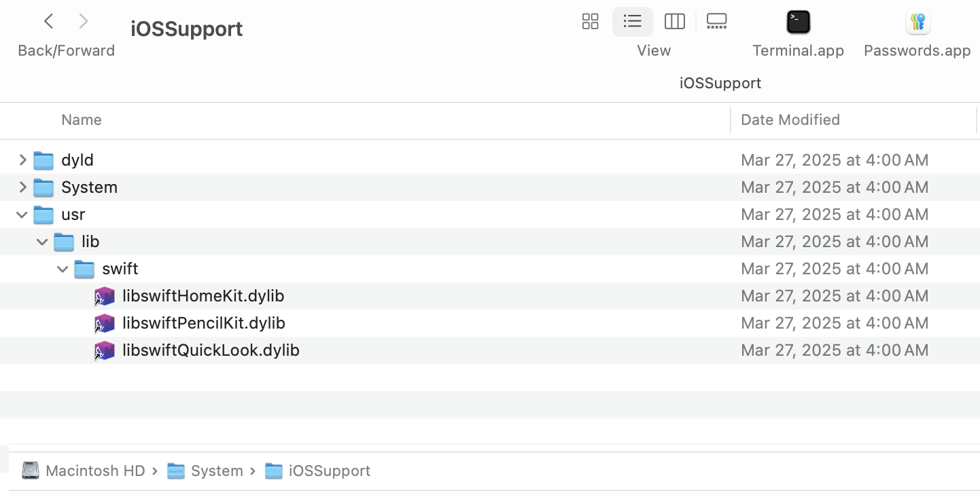Open Terminal.app from the toolbar
980x497 pixels.
[798, 22]
